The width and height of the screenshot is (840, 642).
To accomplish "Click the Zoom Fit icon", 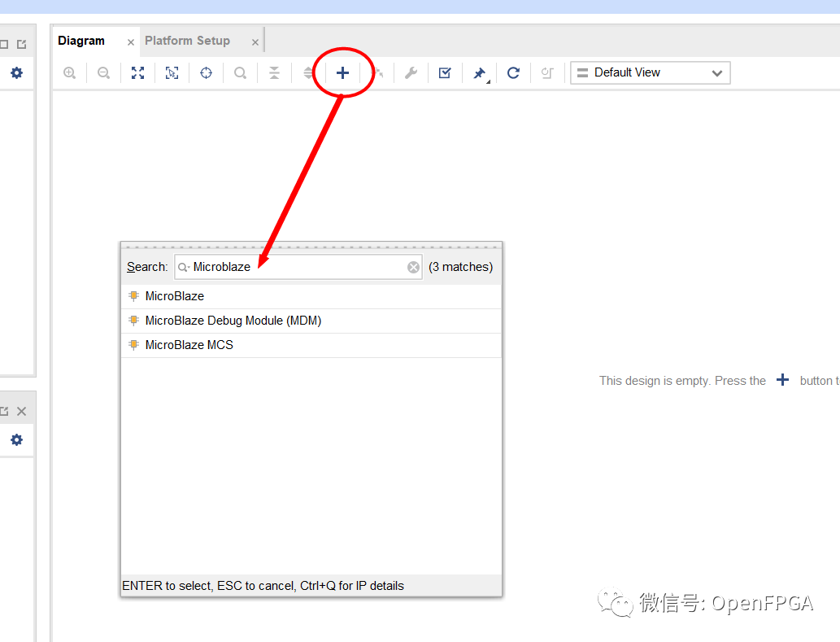I will pyautogui.click(x=137, y=73).
